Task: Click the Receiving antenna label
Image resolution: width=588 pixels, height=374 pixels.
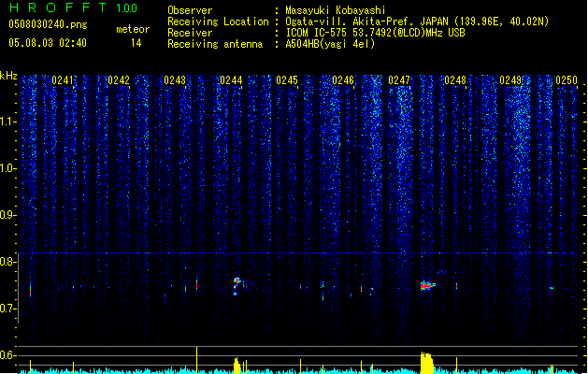Action: (215, 44)
